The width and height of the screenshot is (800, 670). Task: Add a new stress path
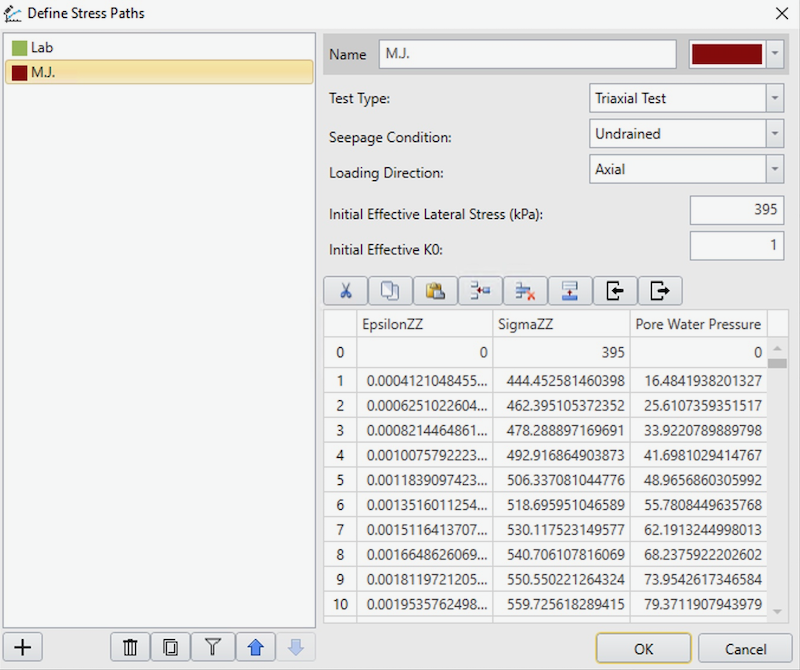pos(22,647)
